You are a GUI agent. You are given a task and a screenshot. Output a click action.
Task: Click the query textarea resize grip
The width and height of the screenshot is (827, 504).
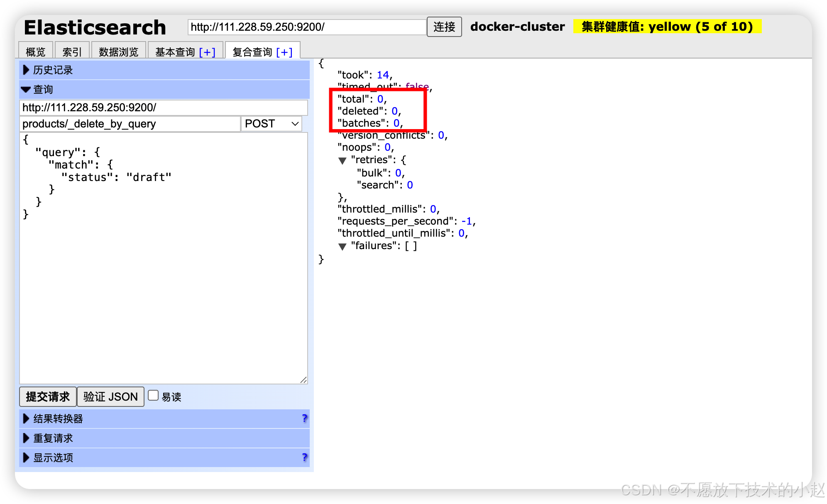(303, 380)
